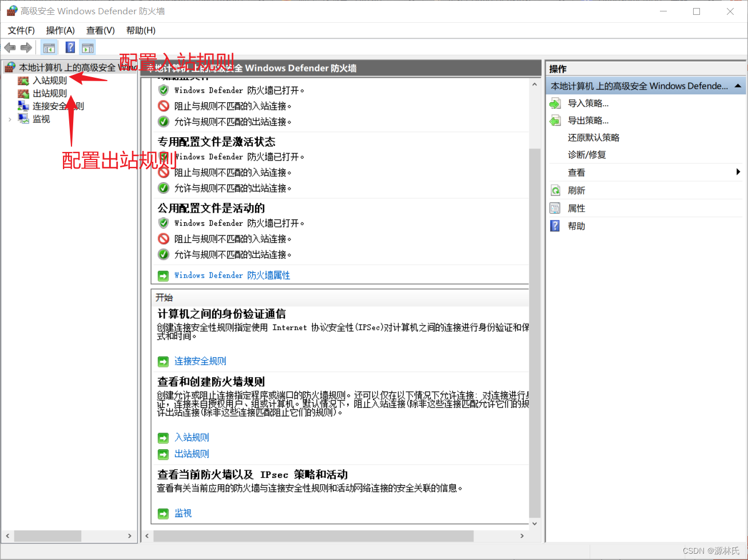Click the 导出策略 green export icon

pos(555,121)
